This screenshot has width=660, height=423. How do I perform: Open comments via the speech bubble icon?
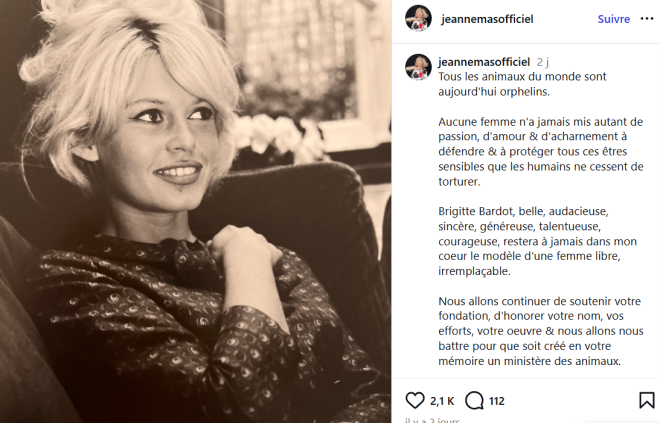[x=474, y=400]
